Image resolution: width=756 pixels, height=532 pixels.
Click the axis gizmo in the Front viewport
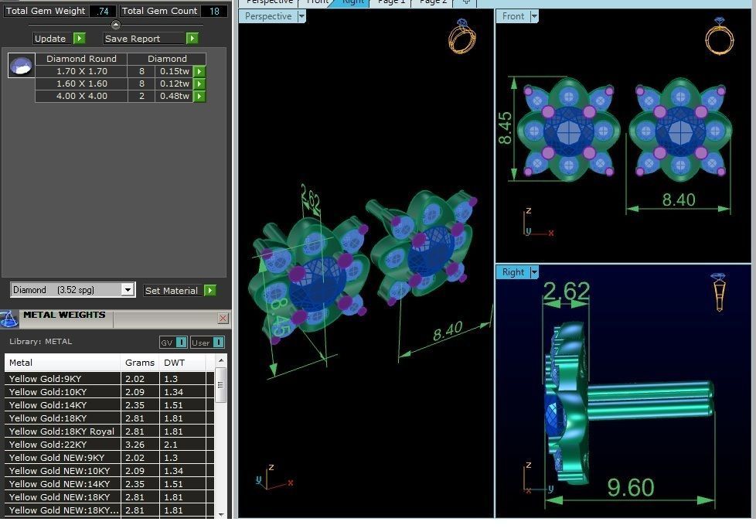pyautogui.click(x=537, y=223)
